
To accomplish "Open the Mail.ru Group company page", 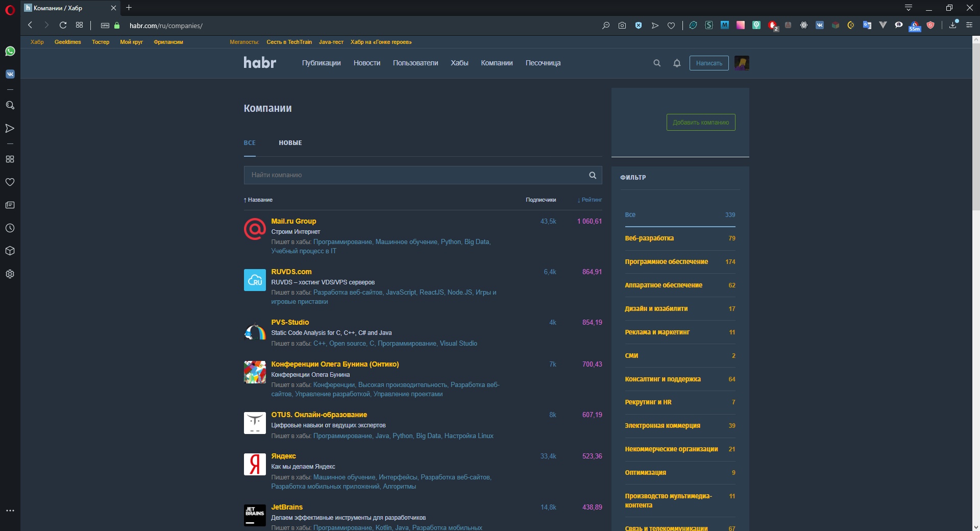I will click(x=293, y=221).
